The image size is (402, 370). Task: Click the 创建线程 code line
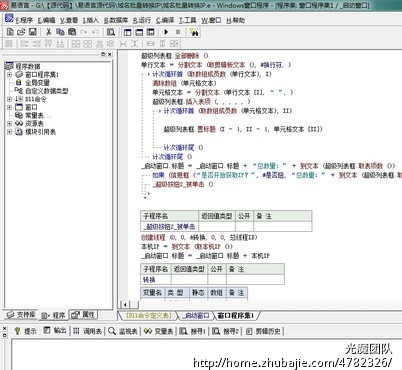(199, 237)
